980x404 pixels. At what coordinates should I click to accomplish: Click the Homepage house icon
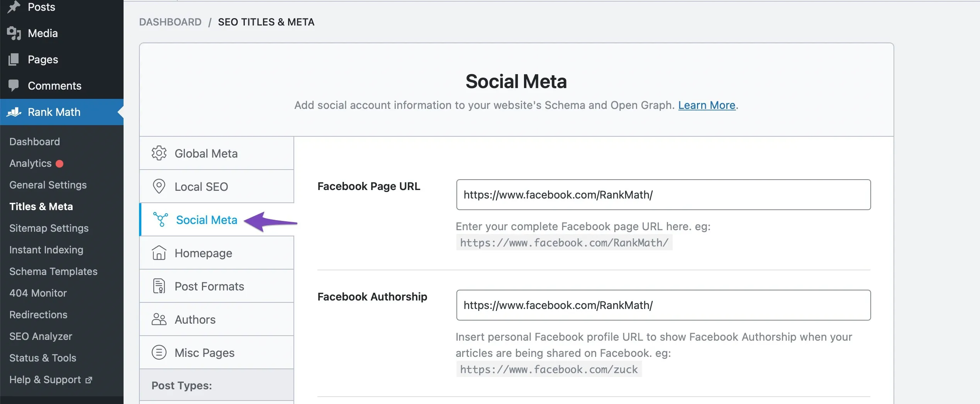pos(159,253)
